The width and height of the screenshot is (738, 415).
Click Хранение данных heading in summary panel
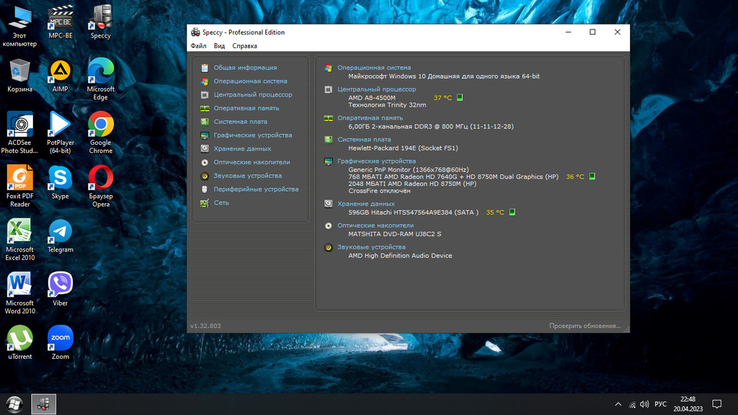pyautogui.click(x=366, y=204)
